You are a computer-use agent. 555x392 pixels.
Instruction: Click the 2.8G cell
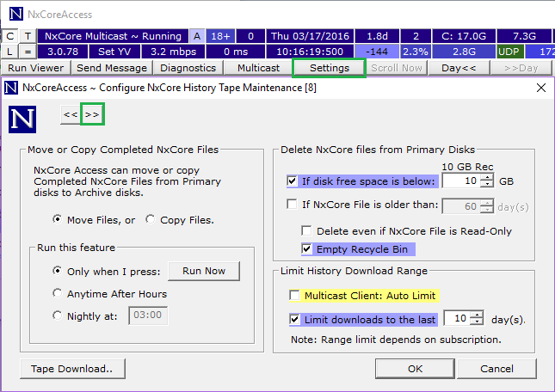(464, 52)
